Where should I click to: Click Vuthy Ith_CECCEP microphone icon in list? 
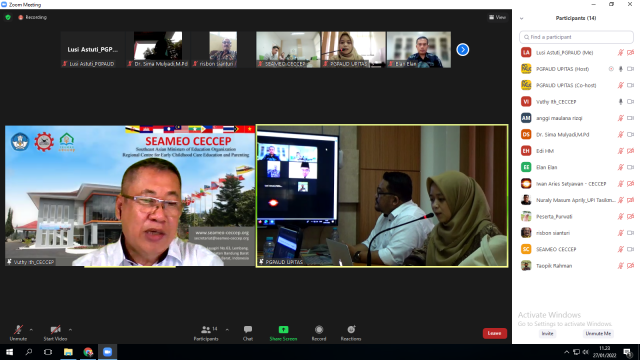click(x=621, y=102)
